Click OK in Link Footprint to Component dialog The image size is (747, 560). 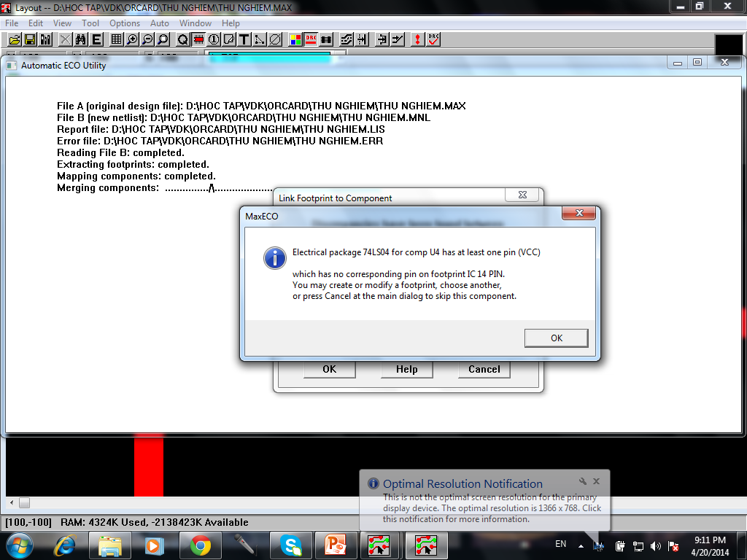329,369
